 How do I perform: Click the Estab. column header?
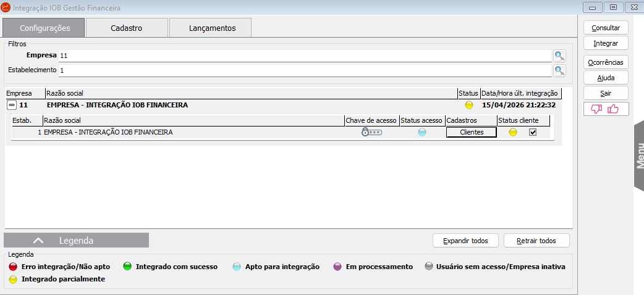click(27, 120)
